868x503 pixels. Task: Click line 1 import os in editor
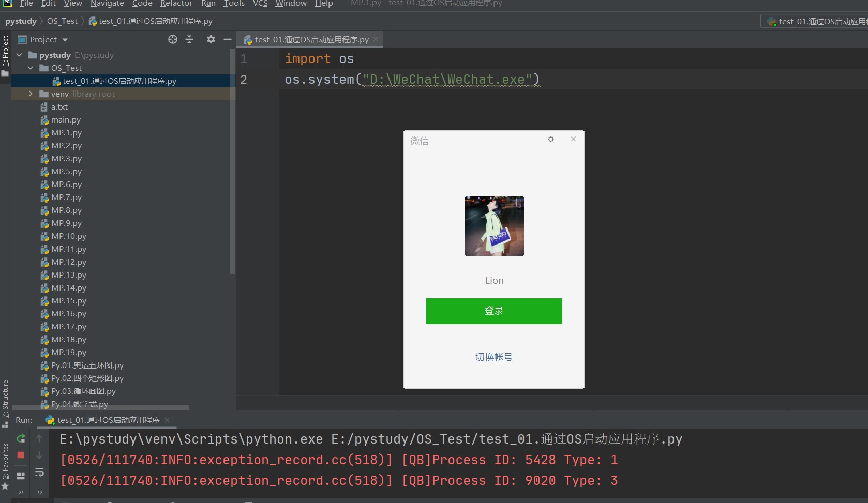click(x=319, y=59)
